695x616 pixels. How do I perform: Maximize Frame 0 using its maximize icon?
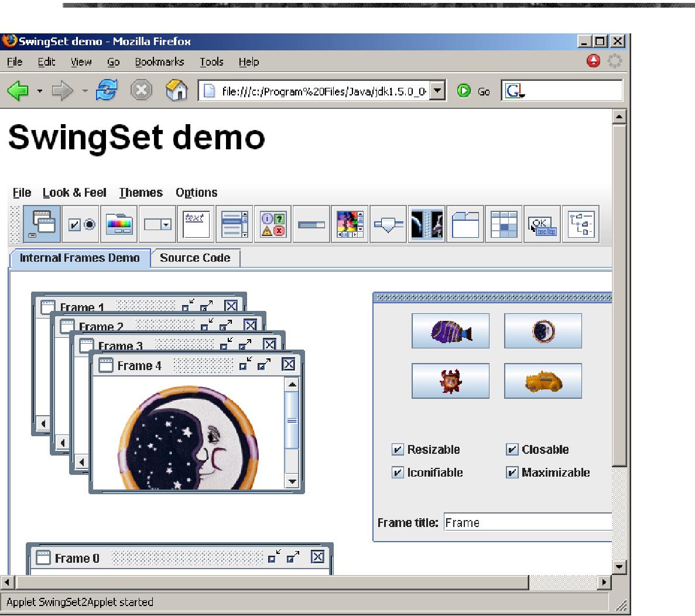pos(293,557)
